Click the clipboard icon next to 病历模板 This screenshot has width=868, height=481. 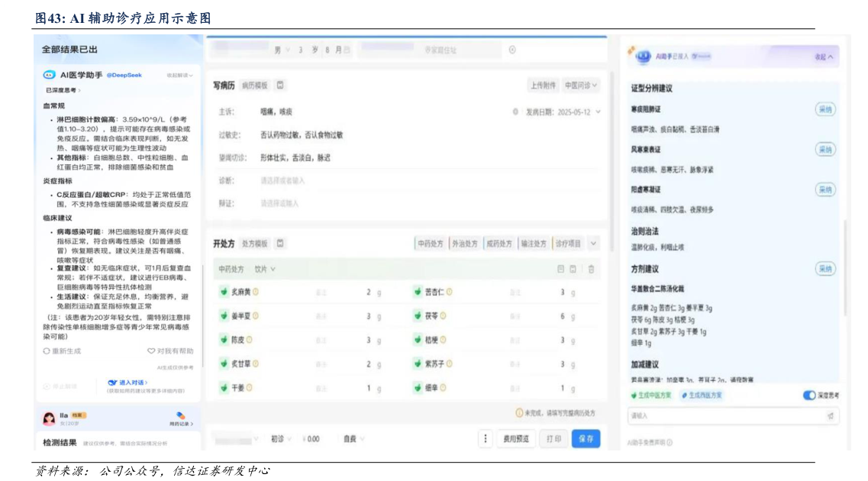281,85
